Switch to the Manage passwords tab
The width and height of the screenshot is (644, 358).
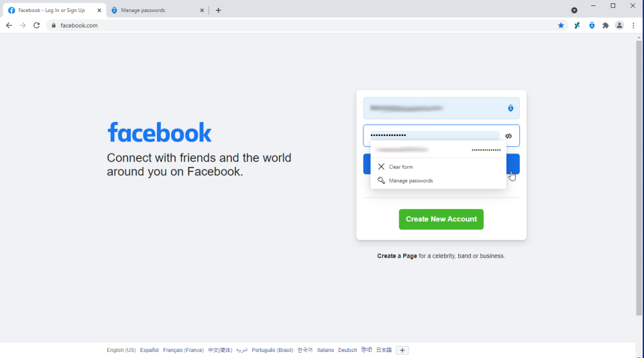(x=158, y=10)
